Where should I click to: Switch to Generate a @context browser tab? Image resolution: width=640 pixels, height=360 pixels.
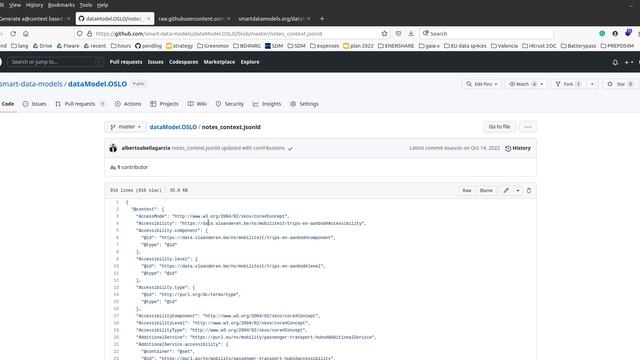(x=35, y=18)
